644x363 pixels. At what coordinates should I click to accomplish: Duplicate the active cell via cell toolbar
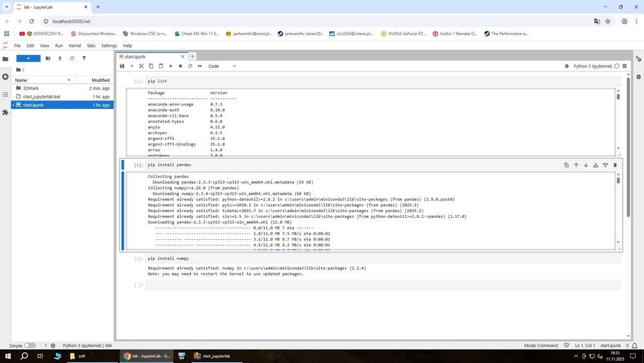coord(566,165)
